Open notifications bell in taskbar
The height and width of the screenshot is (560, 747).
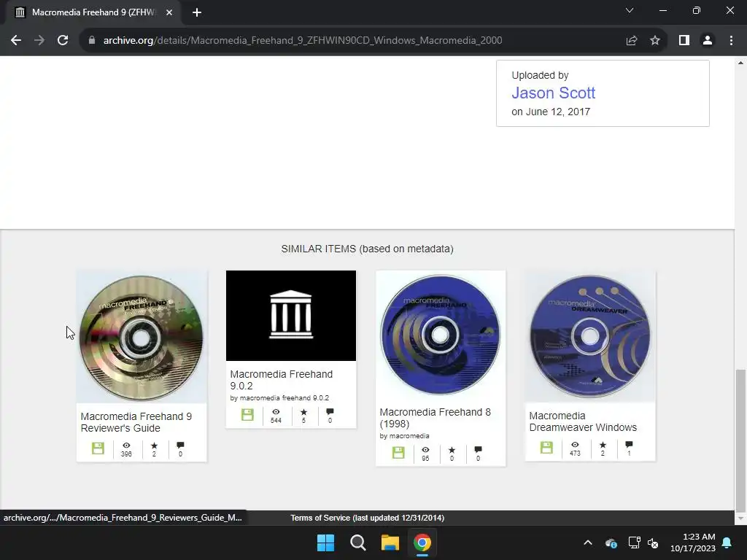tap(727, 542)
